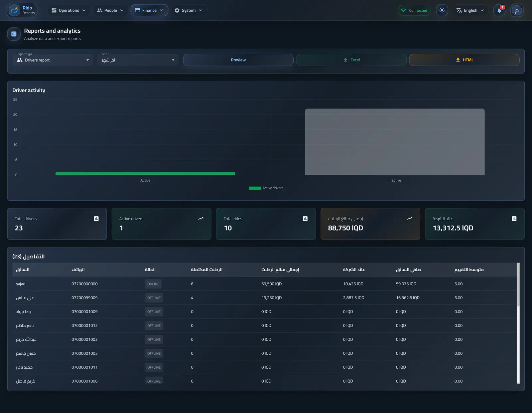The width and height of the screenshot is (532, 413).
Task: Click the 10,425 IQD cell
Action: point(353,284)
